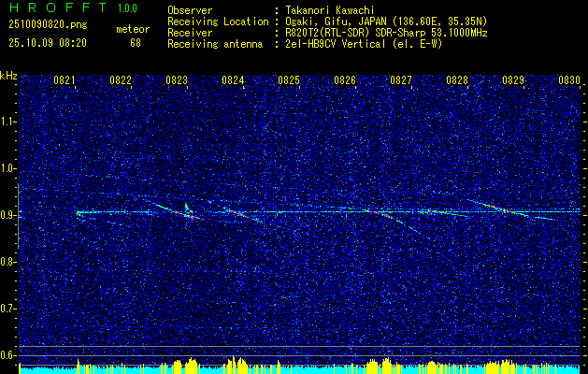This screenshot has width=588, height=374.
Task: Click time marker 0828
Action: tap(457, 79)
